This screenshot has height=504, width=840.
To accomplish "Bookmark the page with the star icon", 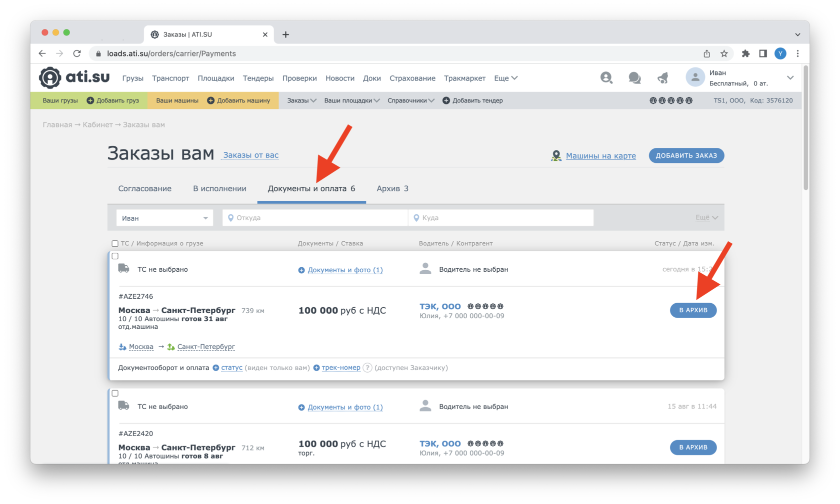I will point(724,53).
